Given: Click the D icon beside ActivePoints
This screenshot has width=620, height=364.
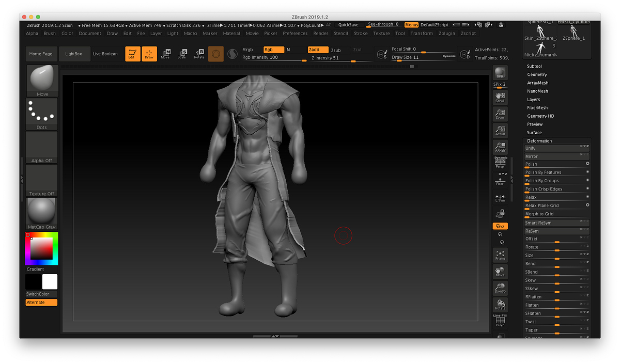Looking at the screenshot, I should point(465,54).
